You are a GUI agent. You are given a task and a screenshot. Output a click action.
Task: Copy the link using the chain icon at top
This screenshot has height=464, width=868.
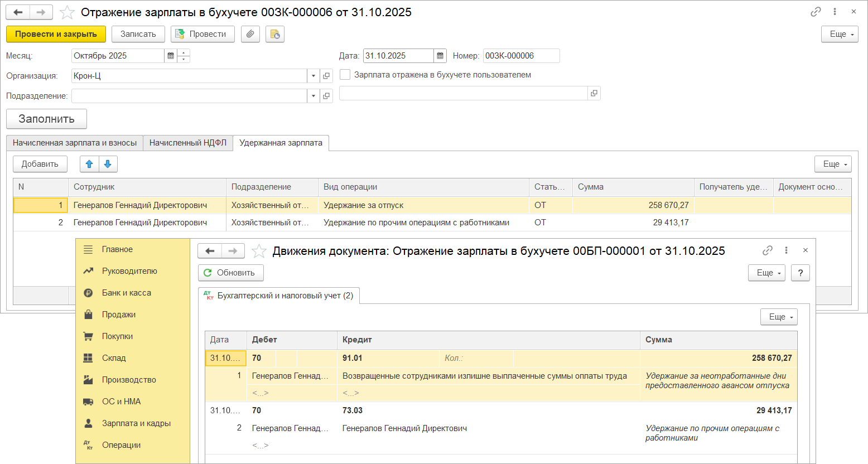tap(816, 12)
